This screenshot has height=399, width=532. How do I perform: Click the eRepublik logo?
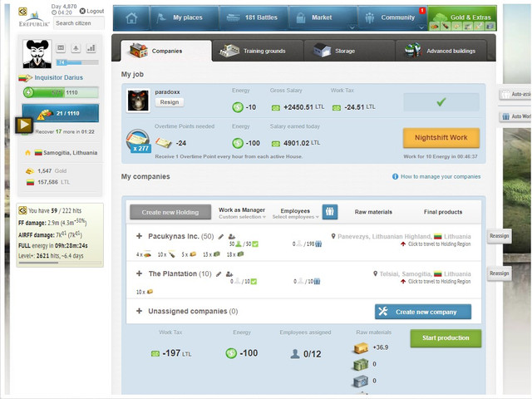pos(34,20)
